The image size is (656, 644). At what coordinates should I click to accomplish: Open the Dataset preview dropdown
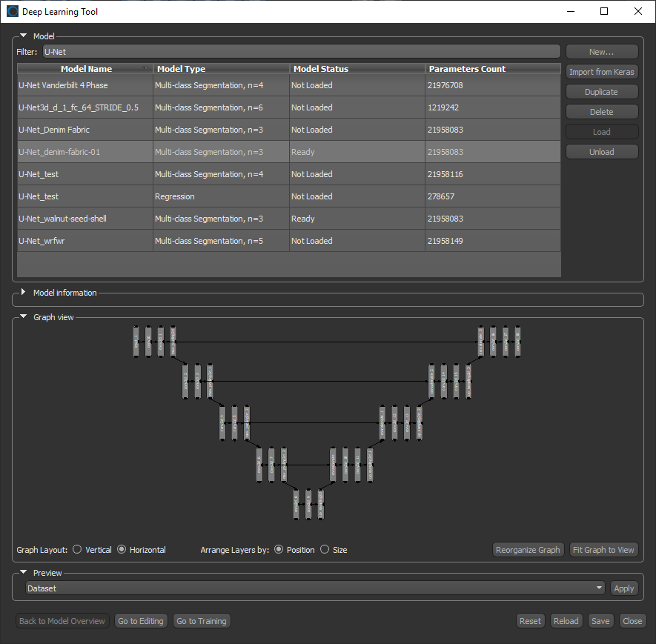tap(315, 588)
